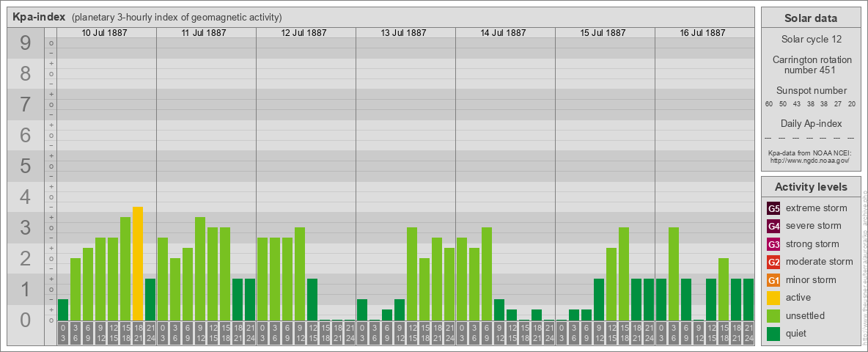This screenshot has height=352, width=868.
Task: Click the 15-18 bar on 15 Jul 1887
Action: 624,274
